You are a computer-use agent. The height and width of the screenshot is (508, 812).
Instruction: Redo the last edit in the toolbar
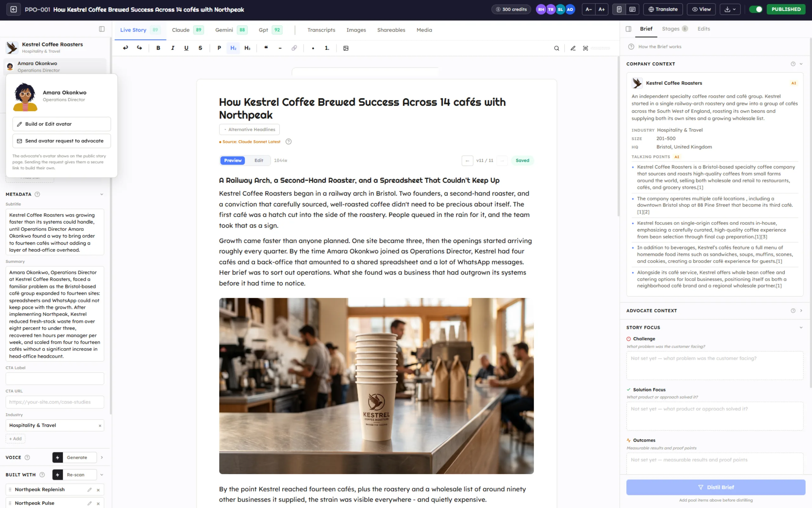[x=139, y=48]
